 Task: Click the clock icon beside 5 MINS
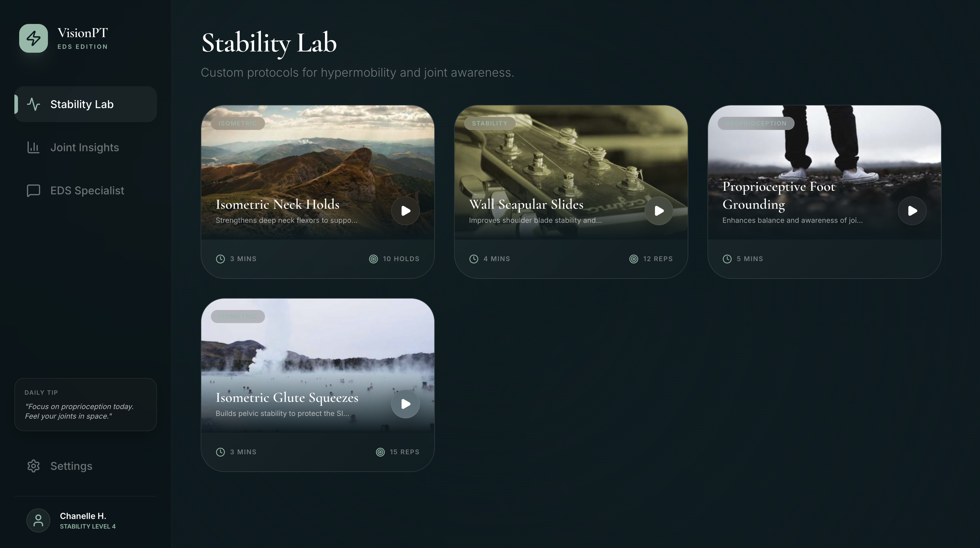click(x=727, y=259)
